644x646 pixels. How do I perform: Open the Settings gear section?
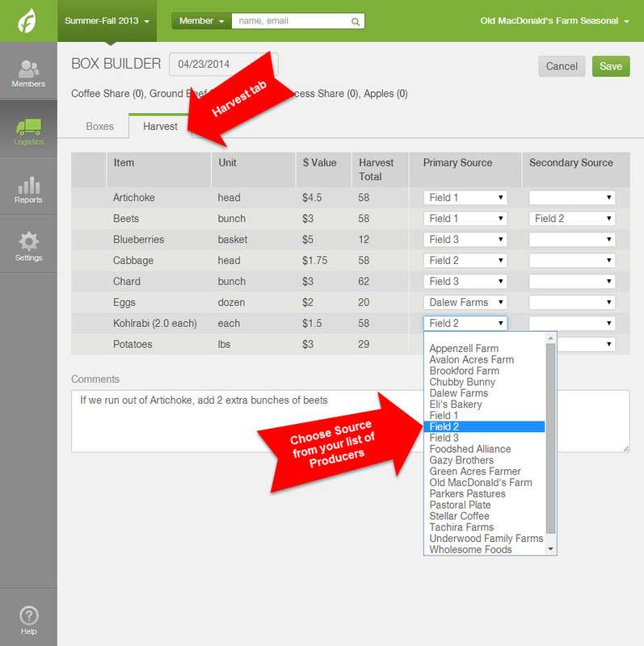(28, 247)
